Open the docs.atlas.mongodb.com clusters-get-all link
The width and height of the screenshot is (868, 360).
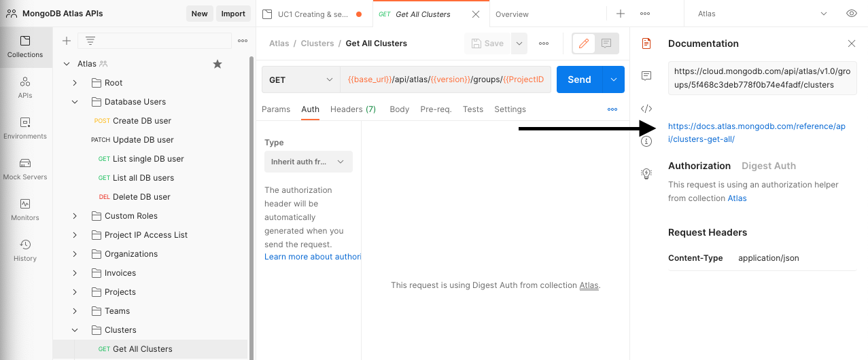pos(757,132)
